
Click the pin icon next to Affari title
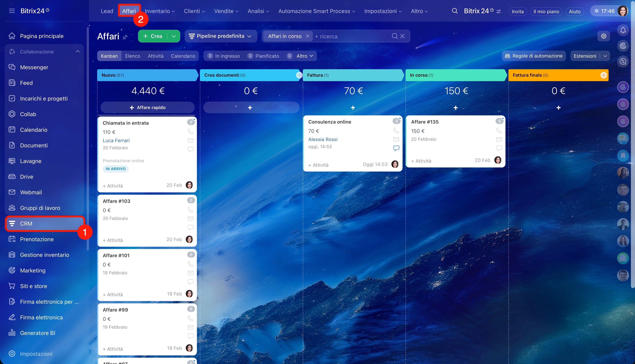(125, 37)
